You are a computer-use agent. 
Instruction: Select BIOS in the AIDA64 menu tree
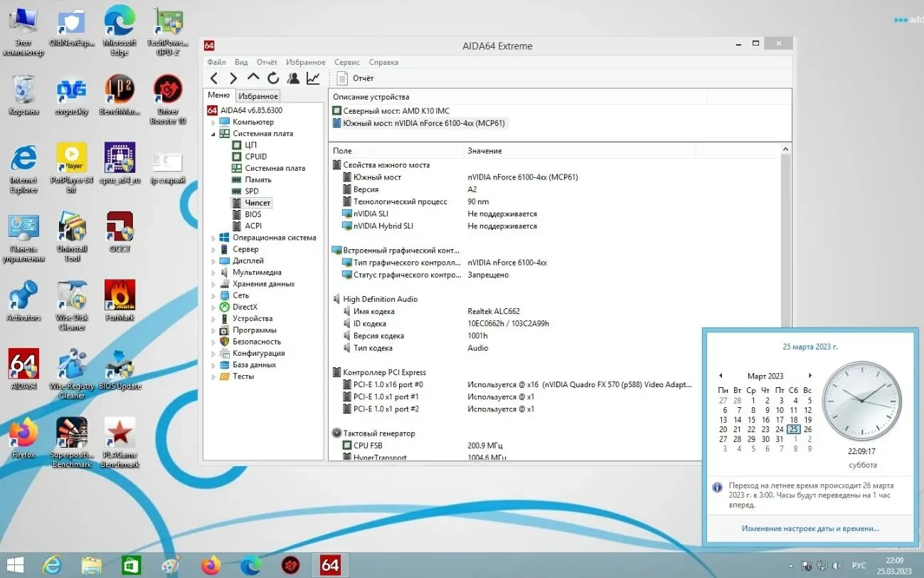(254, 214)
